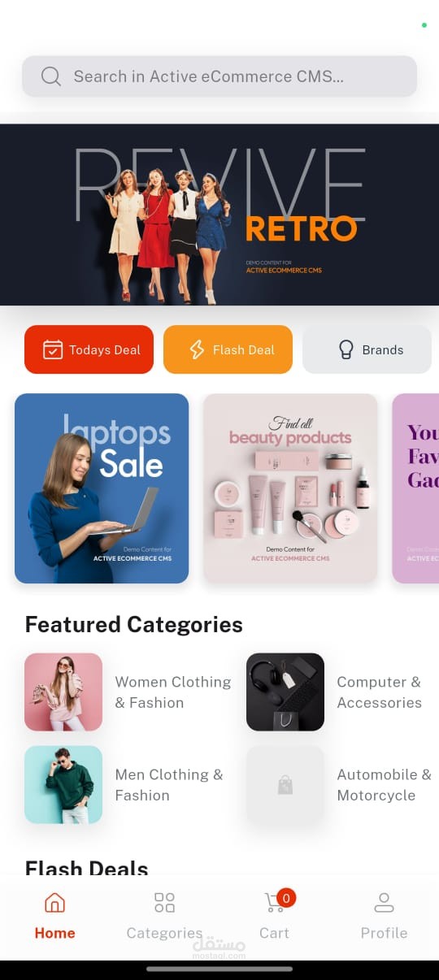This screenshot has height=980, width=439.
Task: Focus the Search in Active eCommerce CMS field
Action: pyautogui.click(x=219, y=76)
